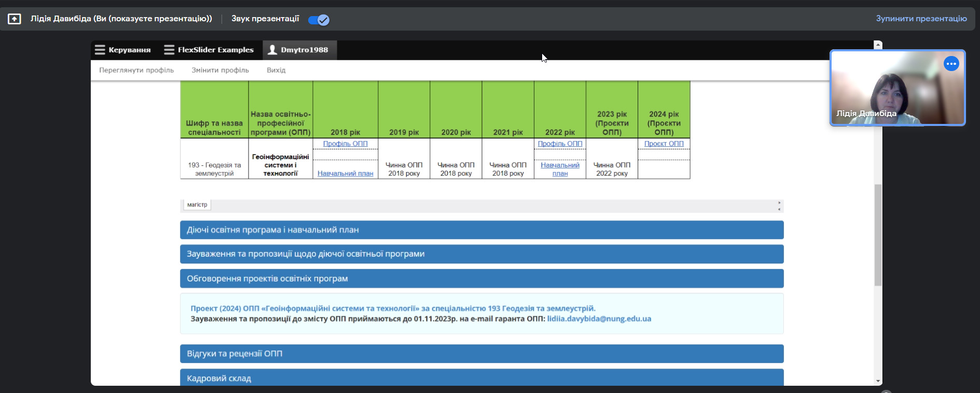The image size is (980, 393).
Task: Select the магістр tab
Action: pyautogui.click(x=197, y=205)
